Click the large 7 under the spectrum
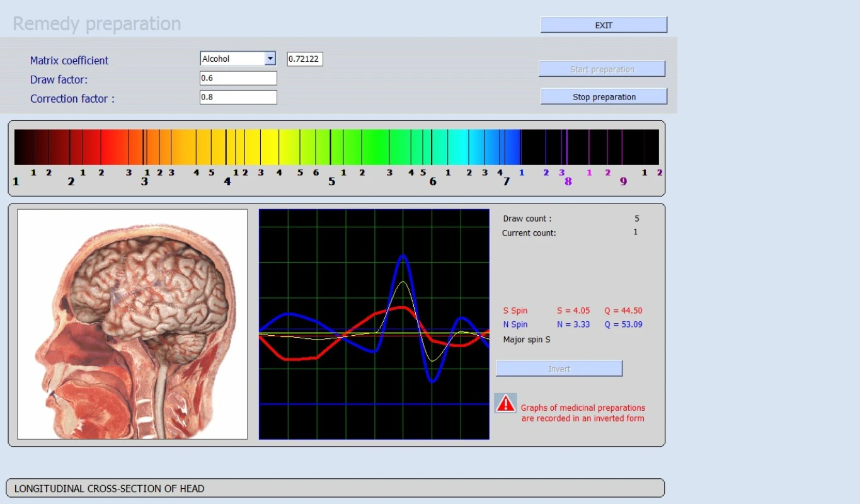The image size is (860, 504). pos(506,182)
